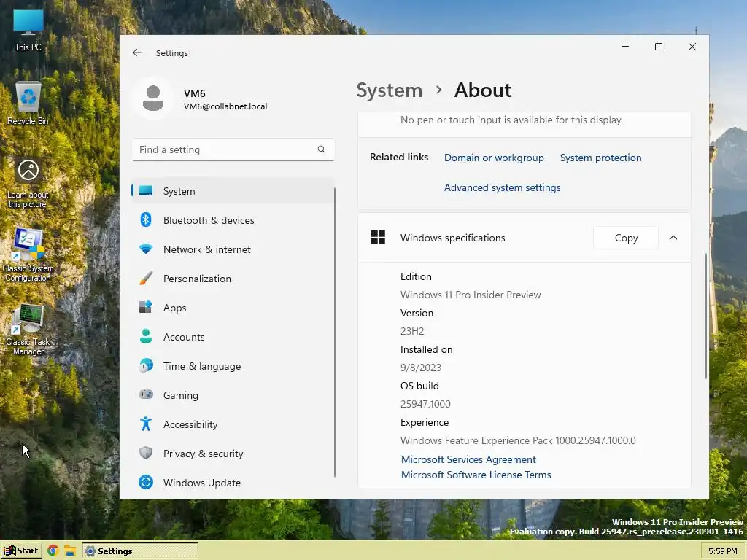Viewport: 747px width, 560px height.
Task: Open Microsoft Services Agreement link
Action: (x=468, y=459)
